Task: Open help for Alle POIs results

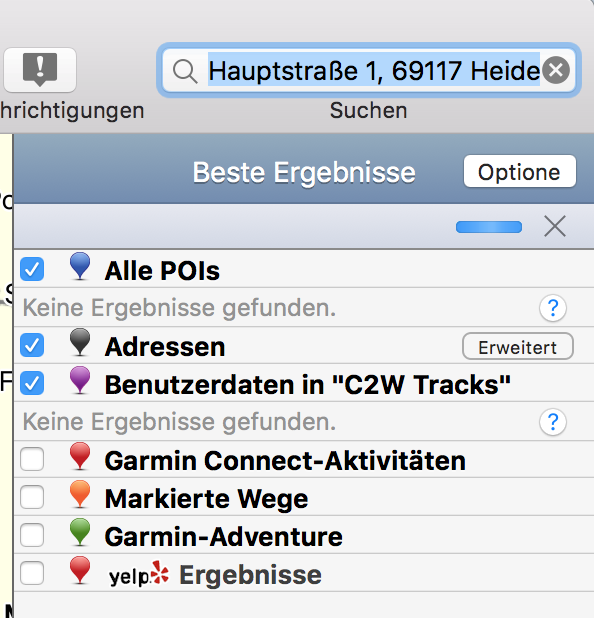Action: [x=553, y=308]
